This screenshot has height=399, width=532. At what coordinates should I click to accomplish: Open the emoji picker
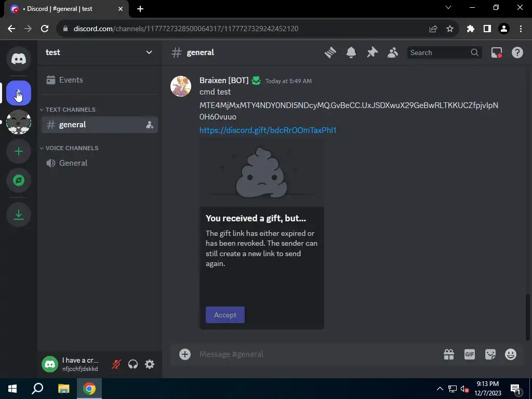coord(511,354)
